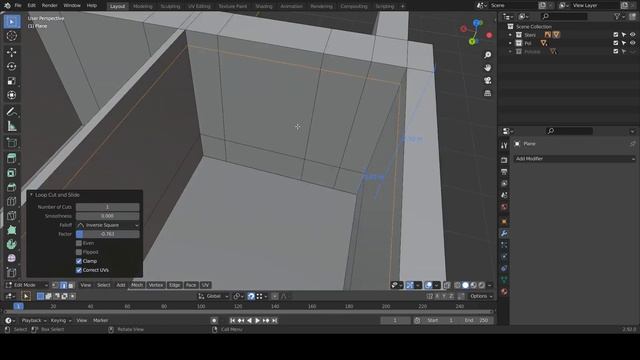Click the play animation button

(258, 320)
